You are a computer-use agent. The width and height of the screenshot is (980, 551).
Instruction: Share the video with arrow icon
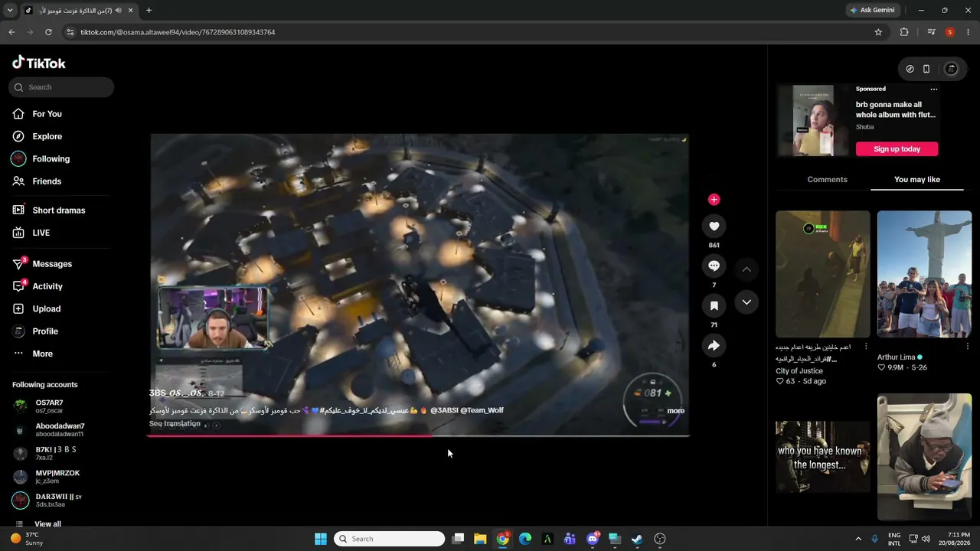pos(714,345)
